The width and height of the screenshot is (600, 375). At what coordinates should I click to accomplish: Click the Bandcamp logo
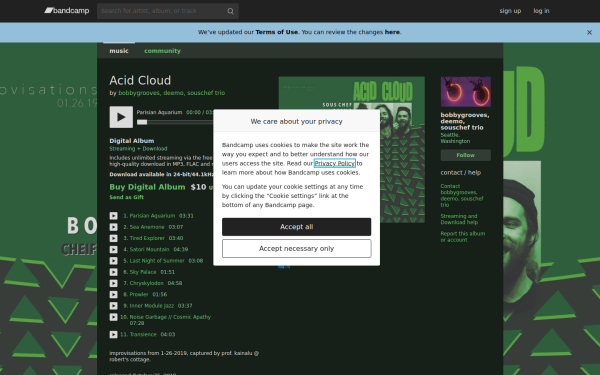pyautogui.click(x=67, y=11)
